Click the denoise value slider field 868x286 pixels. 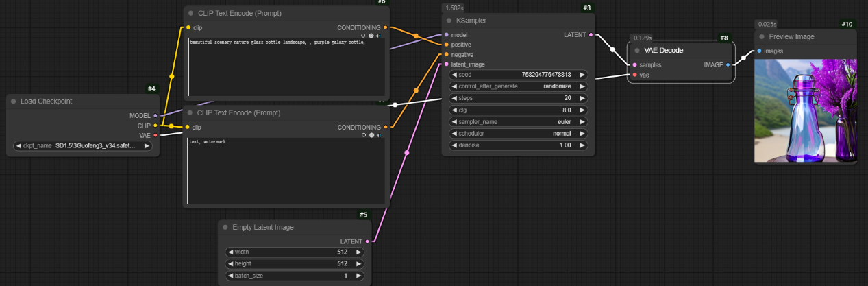pyautogui.click(x=519, y=145)
